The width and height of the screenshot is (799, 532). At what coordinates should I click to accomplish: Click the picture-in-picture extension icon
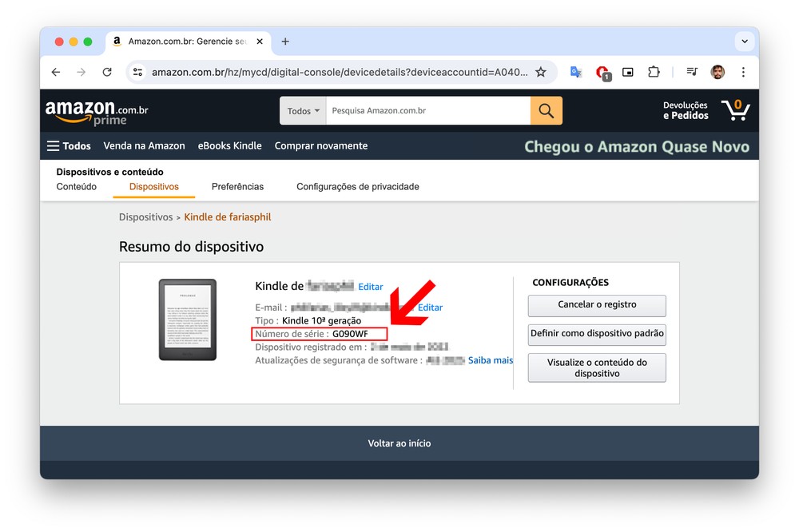click(x=628, y=73)
